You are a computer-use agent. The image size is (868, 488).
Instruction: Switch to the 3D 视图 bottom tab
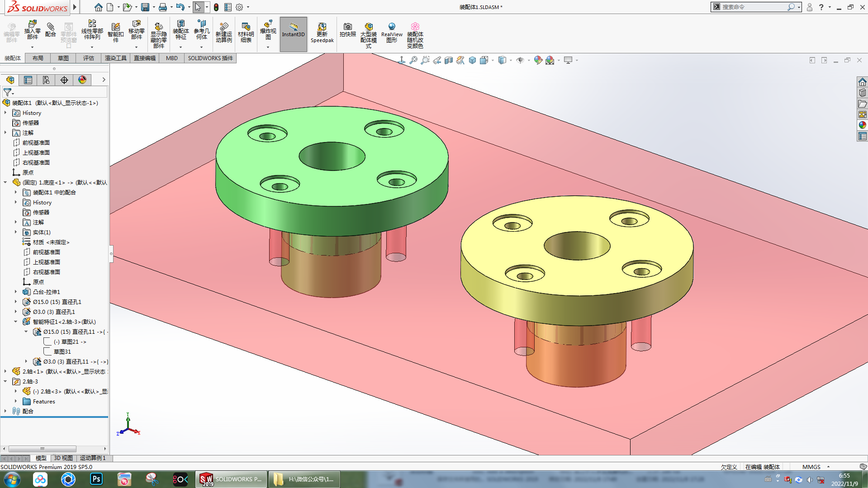point(63,458)
